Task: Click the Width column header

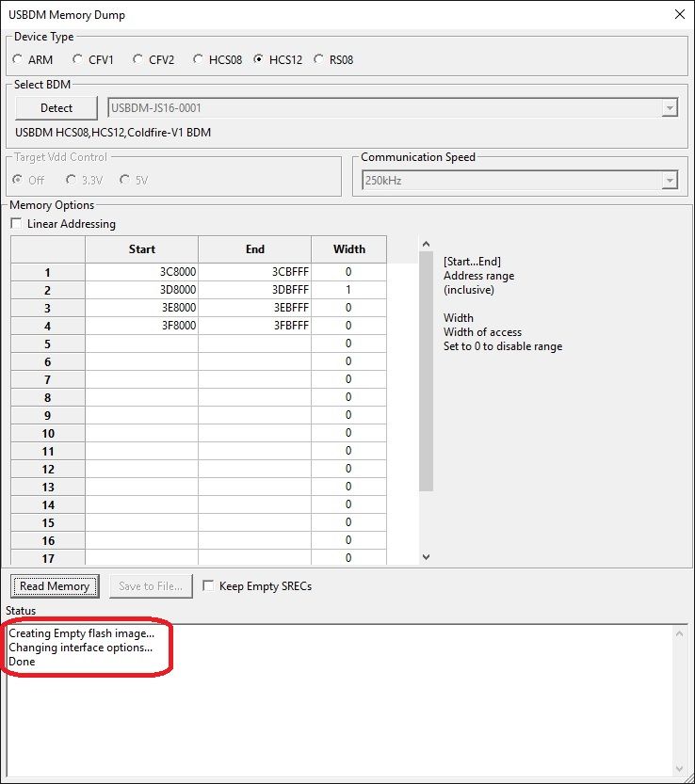Action: (x=348, y=249)
